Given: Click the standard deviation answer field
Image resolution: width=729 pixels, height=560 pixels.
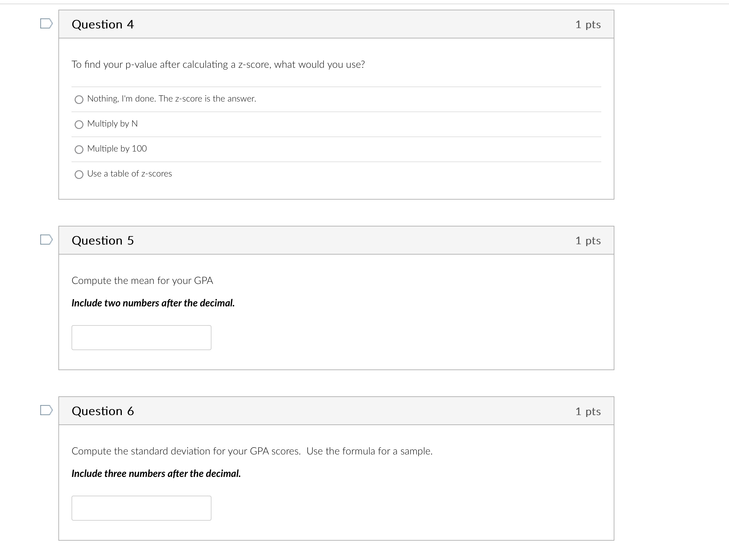Looking at the screenshot, I should [x=141, y=508].
